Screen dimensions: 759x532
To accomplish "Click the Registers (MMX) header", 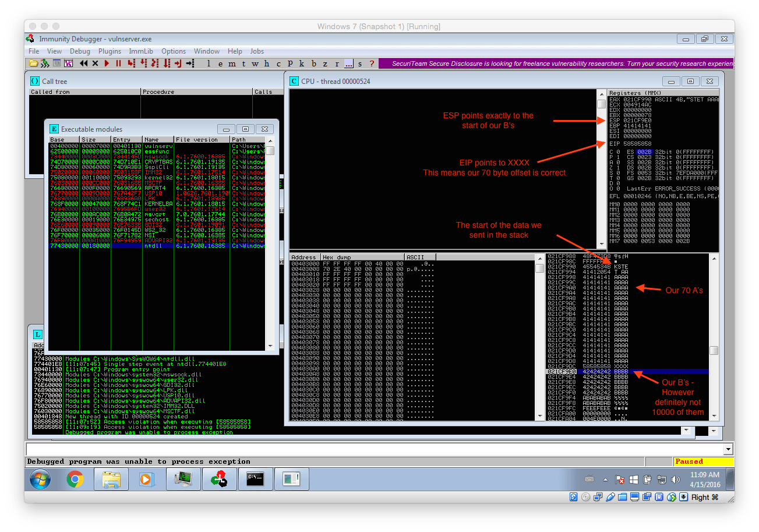I will pos(663,93).
